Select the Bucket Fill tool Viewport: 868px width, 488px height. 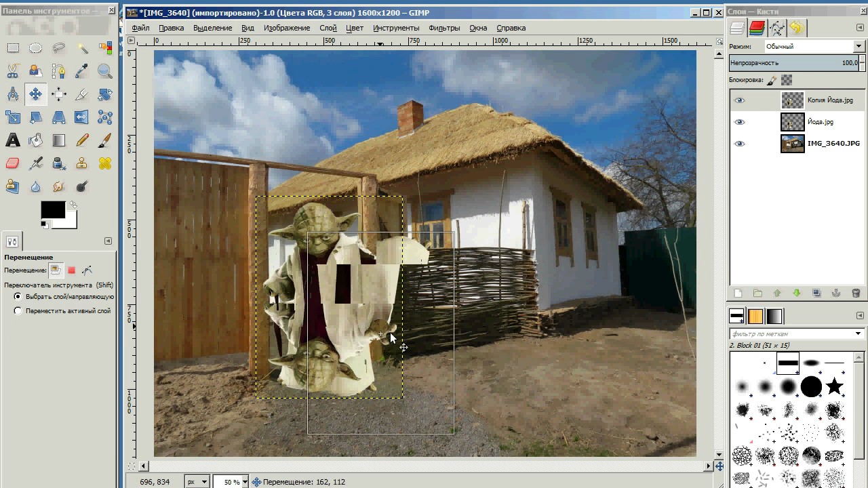[36, 140]
